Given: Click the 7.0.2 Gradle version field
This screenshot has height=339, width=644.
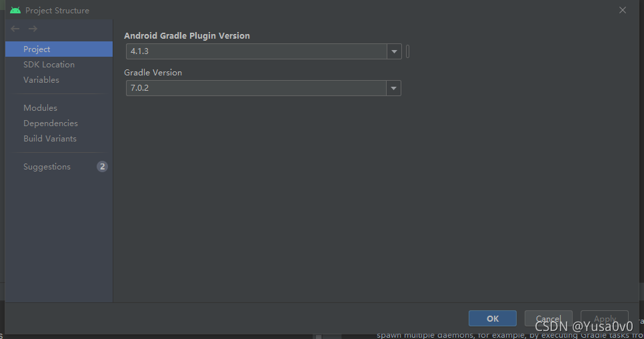Looking at the screenshot, I should click(x=256, y=88).
